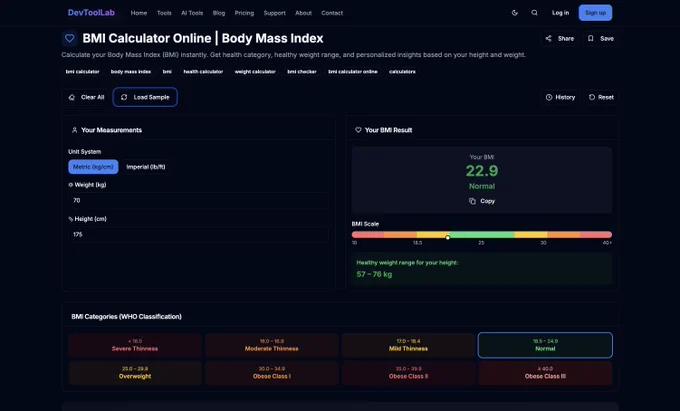Open the Pricing nav item
Viewport: 680px width, 411px height.
[x=244, y=13]
